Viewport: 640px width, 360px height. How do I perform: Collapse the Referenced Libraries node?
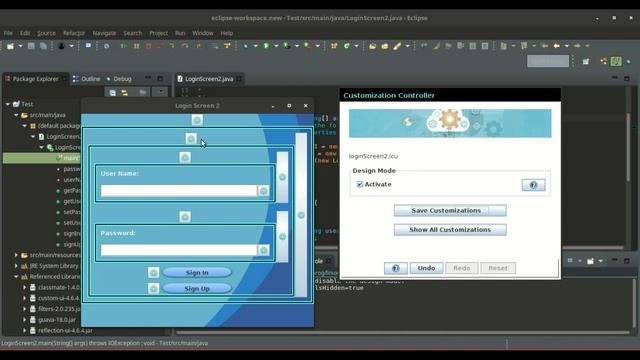16,277
